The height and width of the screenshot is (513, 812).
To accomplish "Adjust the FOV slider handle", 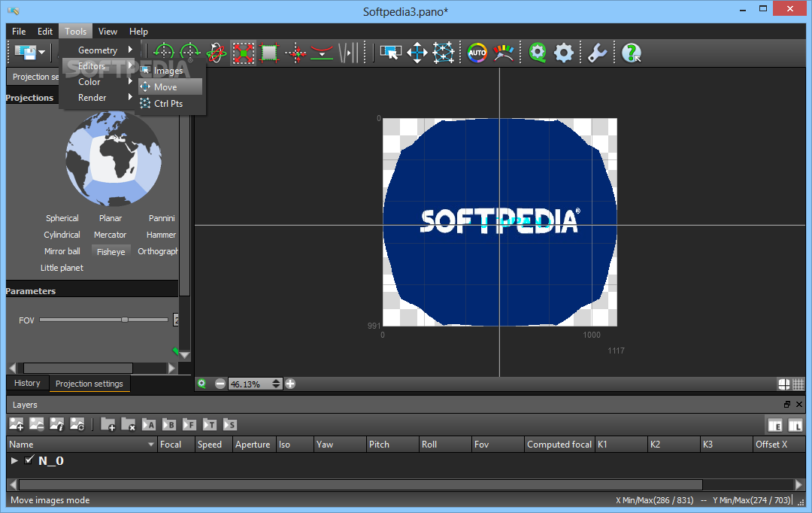I will (x=125, y=320).
